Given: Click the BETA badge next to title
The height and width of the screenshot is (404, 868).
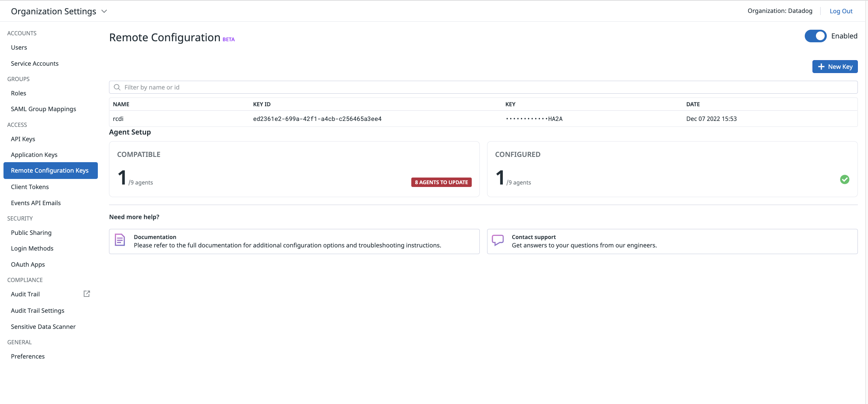Looking at the screenshot, I should (229, 39).
